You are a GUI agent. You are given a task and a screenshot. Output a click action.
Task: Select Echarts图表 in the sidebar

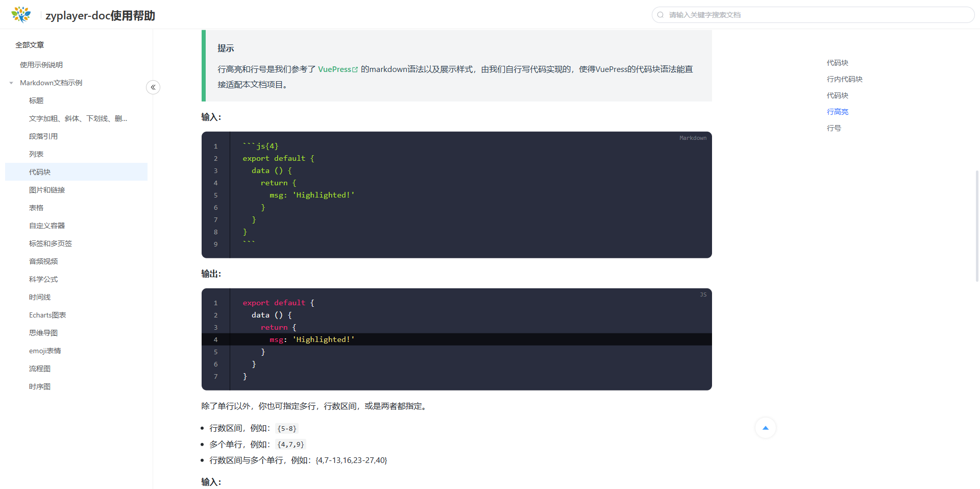coord(47,315)
